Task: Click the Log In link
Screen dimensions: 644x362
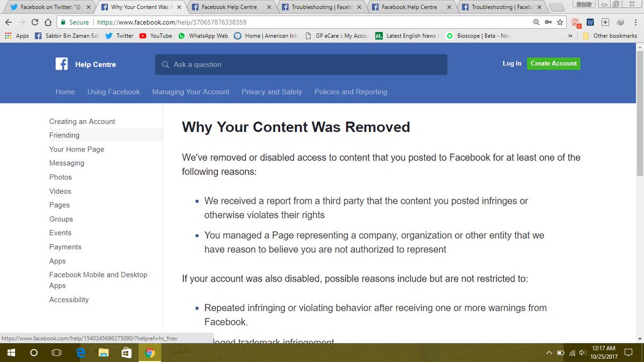Action: click(511, 63)
